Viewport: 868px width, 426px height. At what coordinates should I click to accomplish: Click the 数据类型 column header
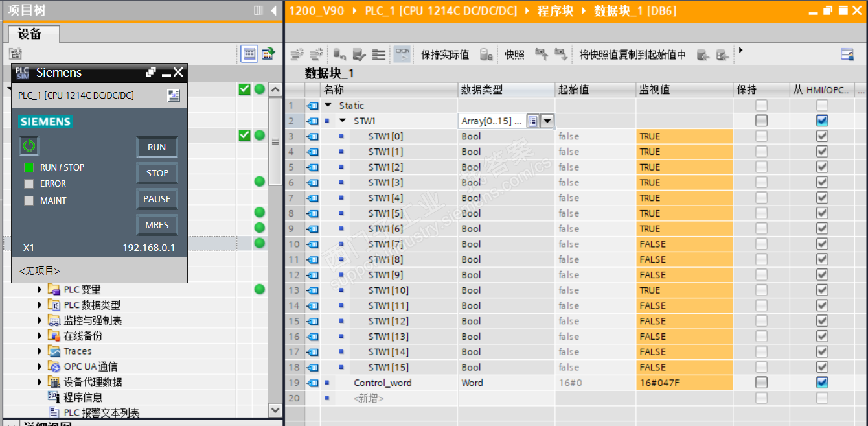[x=507, y=89]
